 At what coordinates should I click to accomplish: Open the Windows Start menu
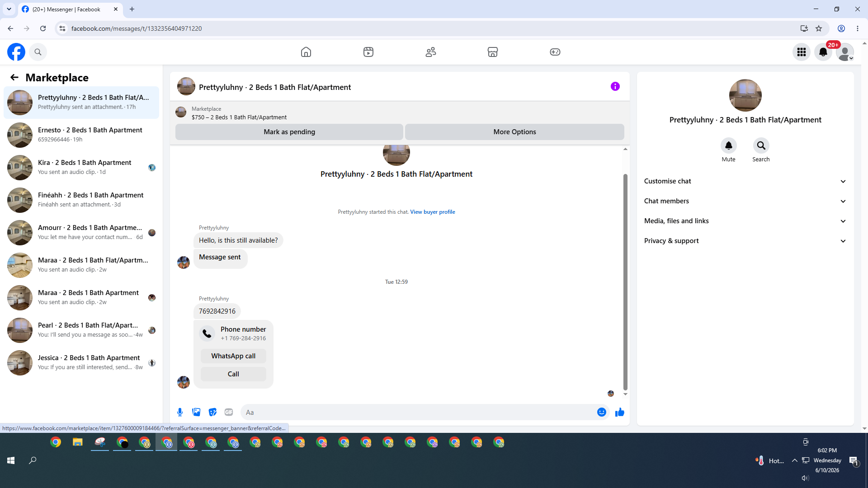click(11, 460)
